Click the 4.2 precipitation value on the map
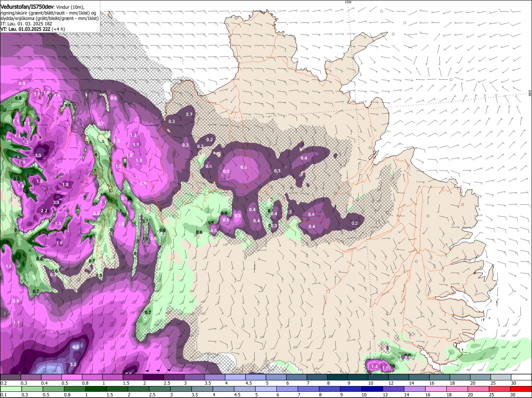532x398 pixels. [x=76, y=347]
